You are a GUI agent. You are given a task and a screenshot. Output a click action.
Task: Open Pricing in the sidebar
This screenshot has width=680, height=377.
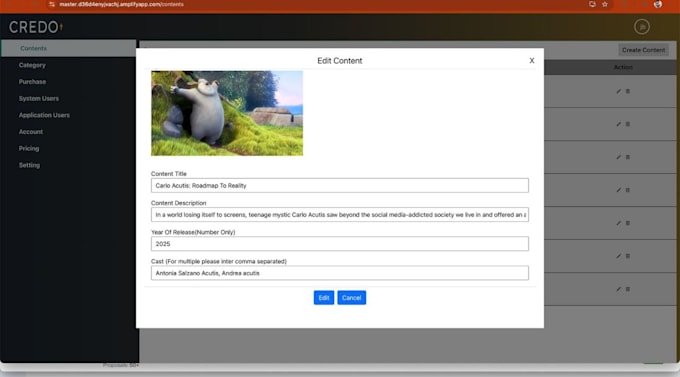coord(29,148)
